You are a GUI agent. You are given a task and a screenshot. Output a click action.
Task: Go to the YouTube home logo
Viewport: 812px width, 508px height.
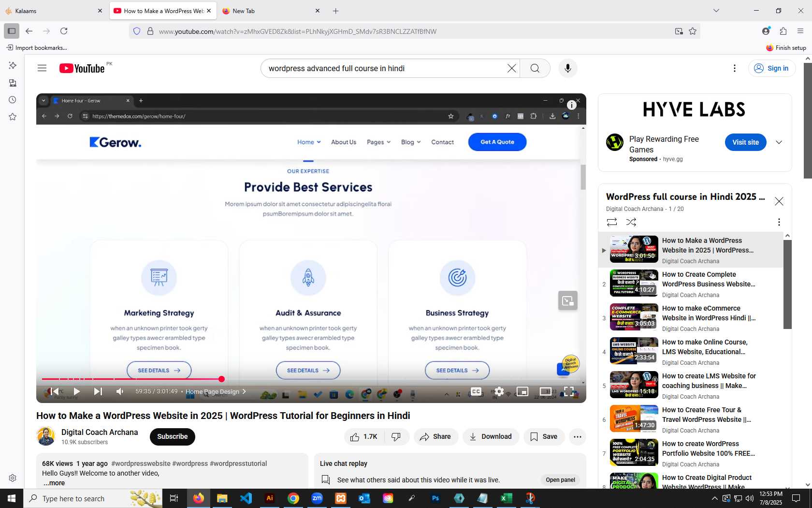[82, 68]
